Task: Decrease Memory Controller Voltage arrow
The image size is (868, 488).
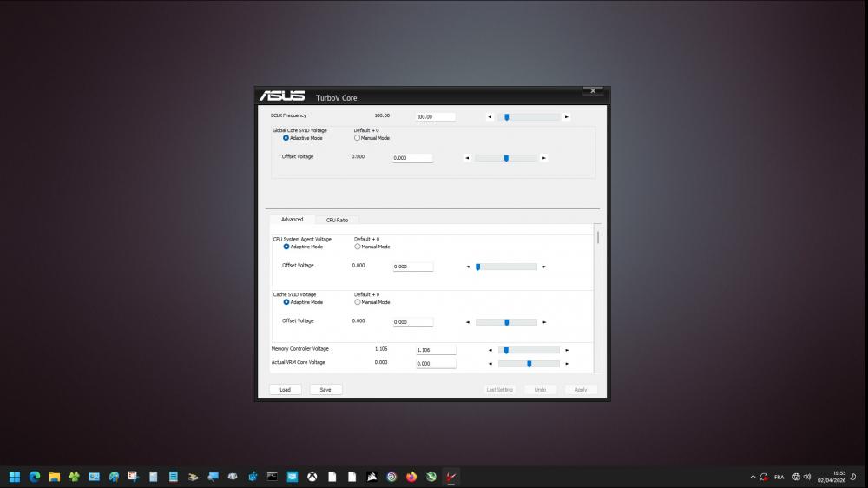Action: pos(489,350)
